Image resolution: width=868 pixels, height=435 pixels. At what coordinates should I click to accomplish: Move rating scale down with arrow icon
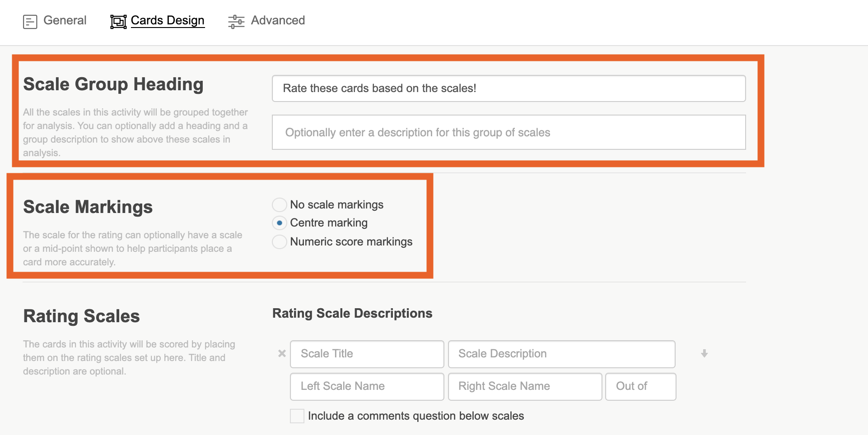pos(704,353)
